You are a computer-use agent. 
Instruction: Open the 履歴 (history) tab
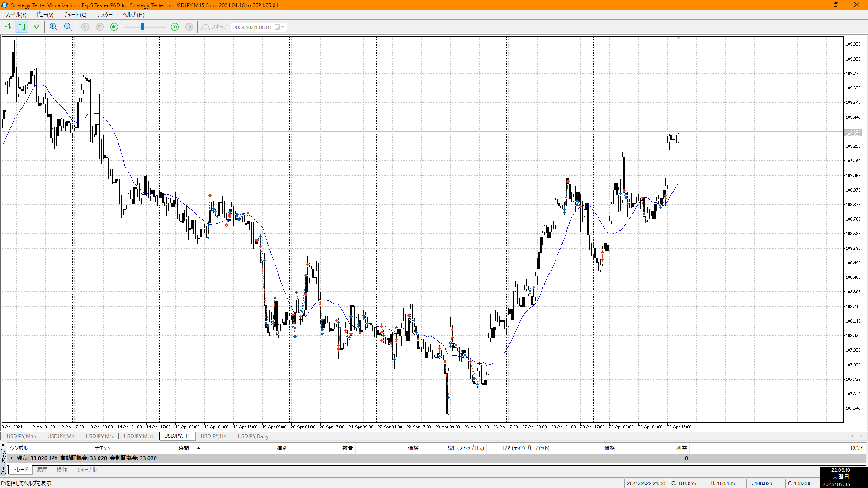pyautogui.click(x=42, y=470)
